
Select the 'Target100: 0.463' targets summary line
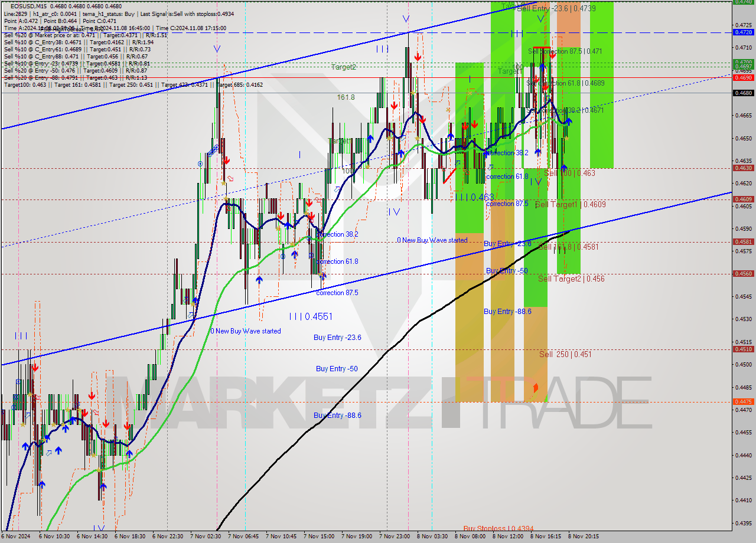133,84
